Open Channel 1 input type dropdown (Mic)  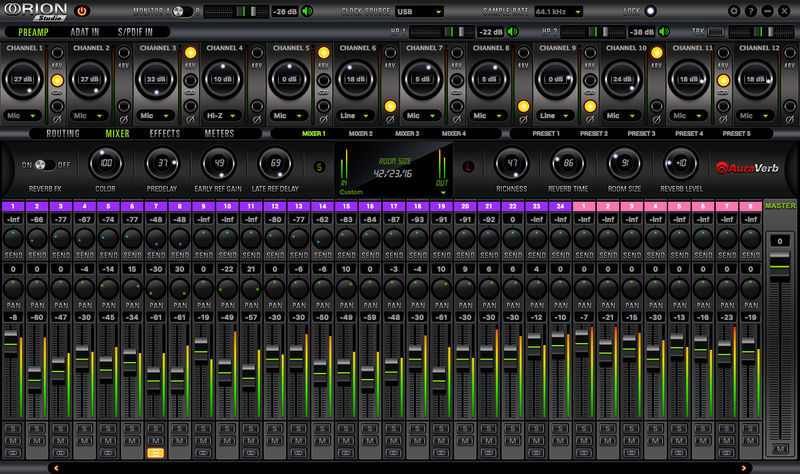pos(22,116)
